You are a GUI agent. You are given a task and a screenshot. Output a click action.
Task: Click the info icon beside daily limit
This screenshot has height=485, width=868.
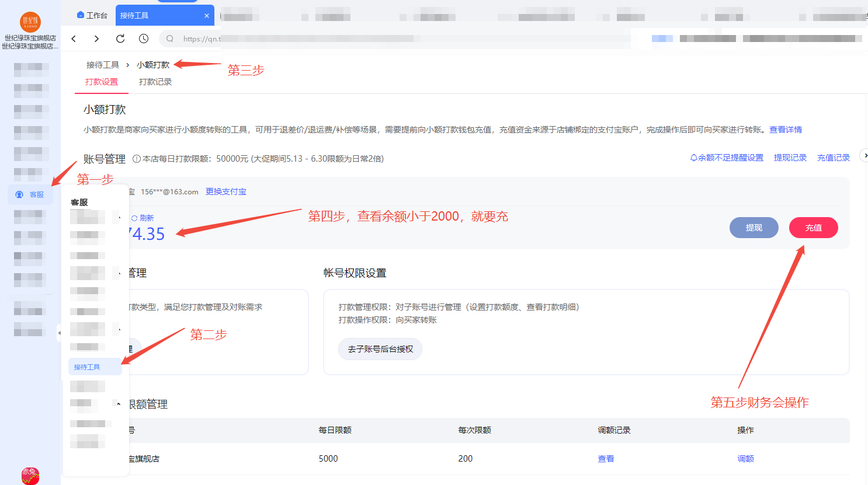pos(137,159)
